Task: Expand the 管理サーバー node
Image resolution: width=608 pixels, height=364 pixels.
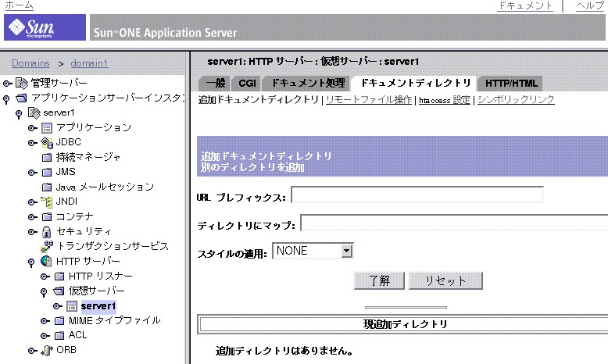Action: [7, 84]
